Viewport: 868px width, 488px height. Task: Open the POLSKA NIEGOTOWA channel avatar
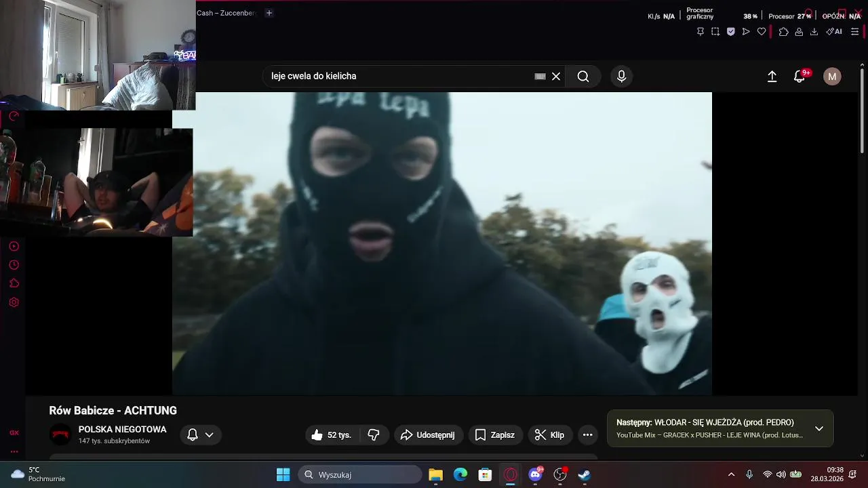[60, 434]
